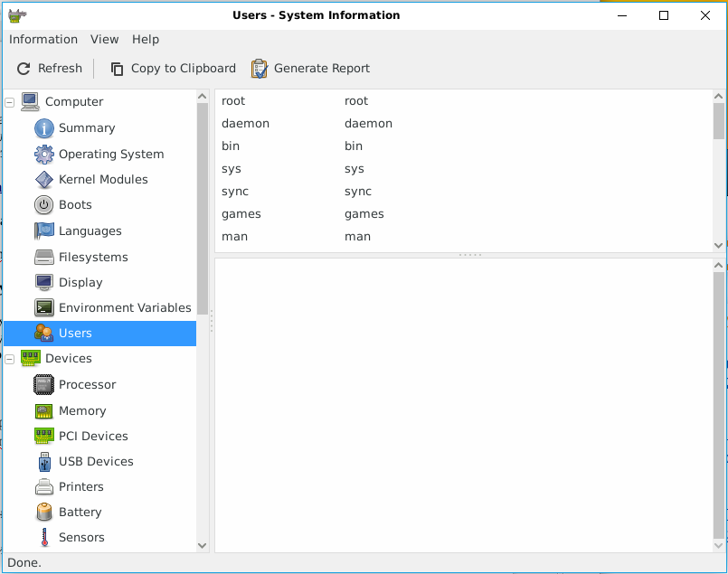
Task: Click the Summary info icon
Action: coord(44,128)
